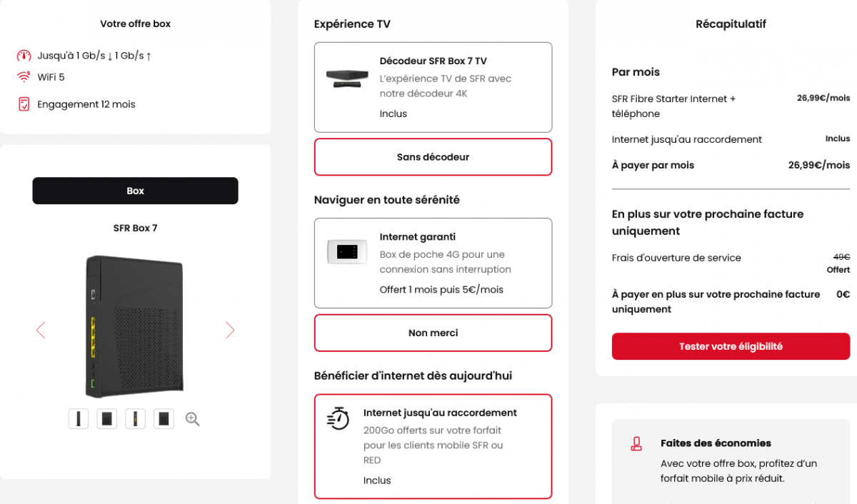This screenshot has width=857, height=504.
Task: Click the Tester votre éligibilité button
Action: (x=731, y=346)
